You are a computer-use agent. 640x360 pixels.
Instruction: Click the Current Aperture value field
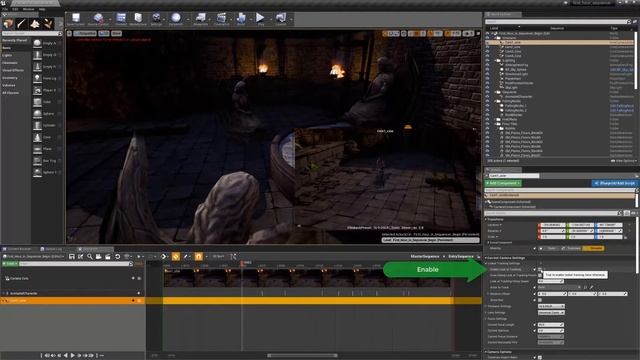[x=551, y=331]
